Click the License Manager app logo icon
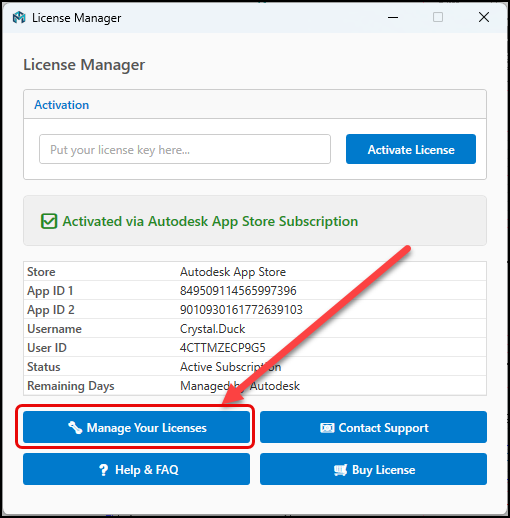The height and width of the screenshot is (518, 510). click(19, 17)
